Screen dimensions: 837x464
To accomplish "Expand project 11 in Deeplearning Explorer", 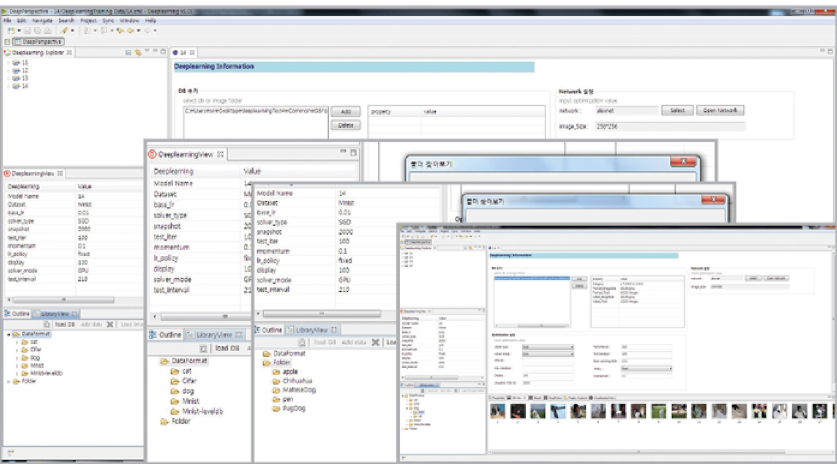I will coord(9,62).
